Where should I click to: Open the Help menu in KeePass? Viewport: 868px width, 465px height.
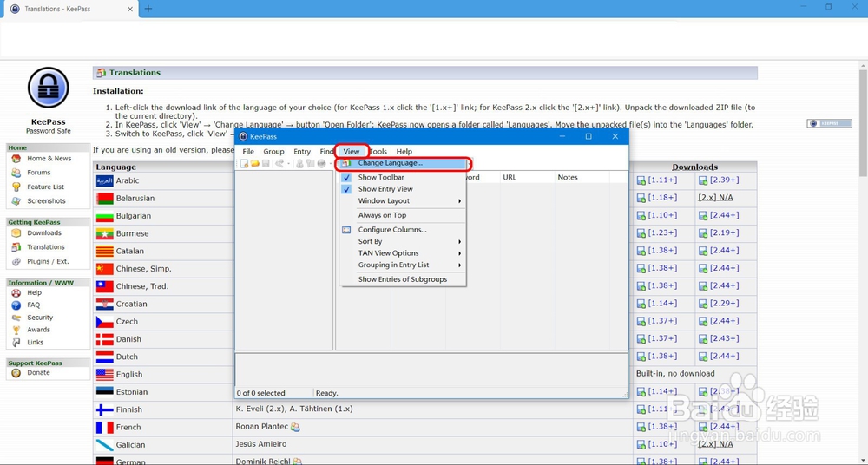(x=404, y=152)
